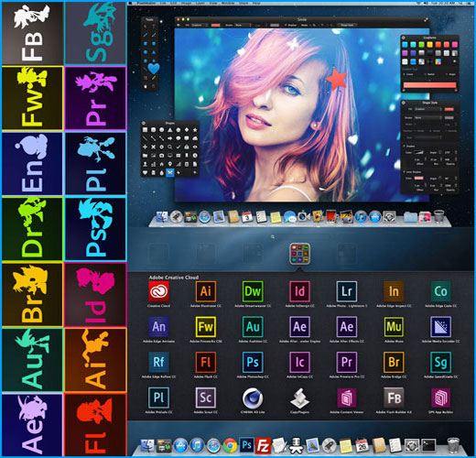Launch Dreamweaver (Dw) in Adobe folder
Screen dimensions: 476x458
point(253,291)
